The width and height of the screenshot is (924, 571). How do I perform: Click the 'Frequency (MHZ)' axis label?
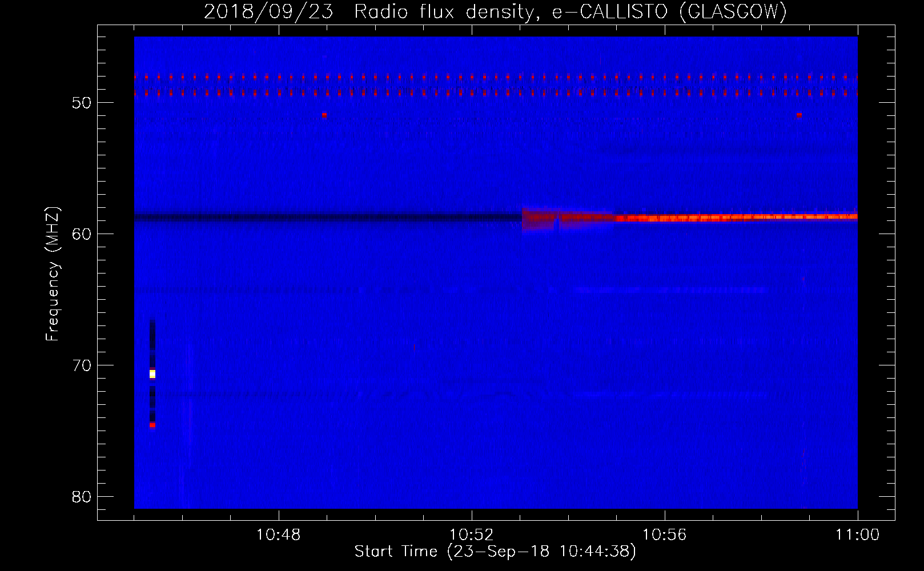tap(53, 274)
